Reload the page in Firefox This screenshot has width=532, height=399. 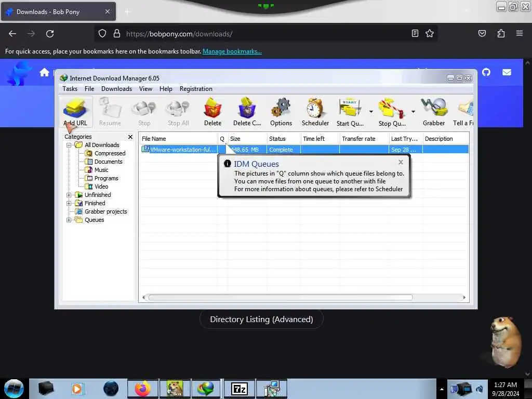(50, 34)
